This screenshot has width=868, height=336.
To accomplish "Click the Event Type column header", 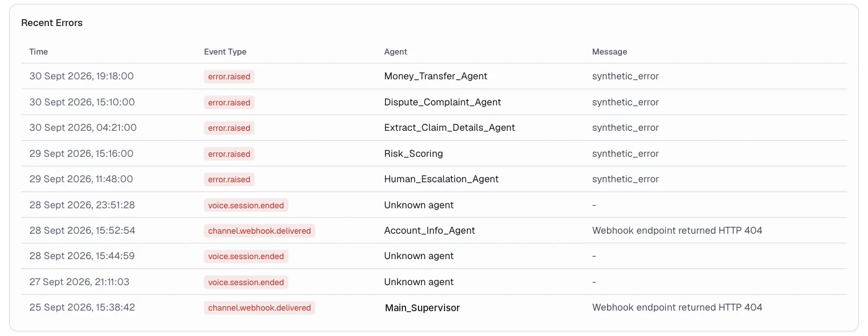I will coord(225,52).
